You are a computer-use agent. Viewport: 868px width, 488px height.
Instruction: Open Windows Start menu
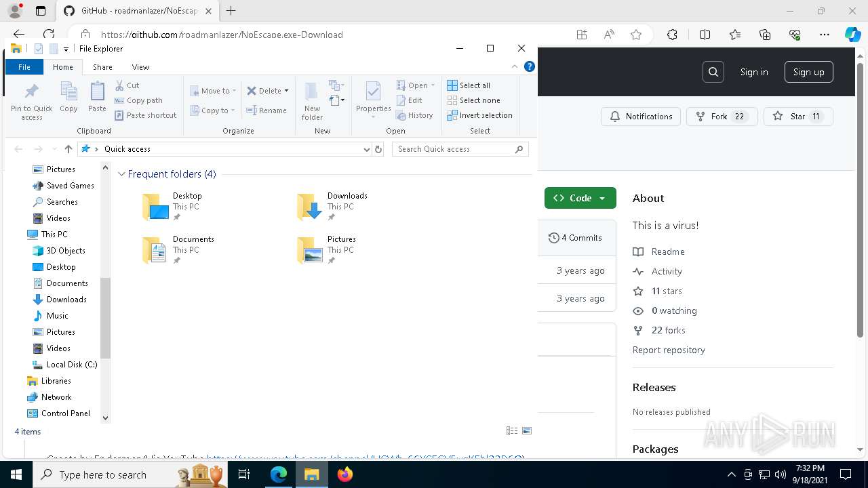click(16, 474)
